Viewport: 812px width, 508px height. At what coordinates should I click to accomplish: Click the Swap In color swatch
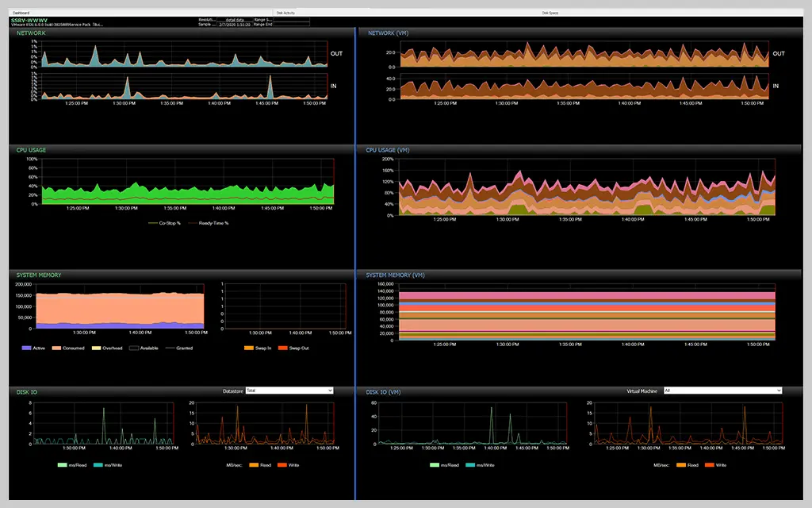249,347
